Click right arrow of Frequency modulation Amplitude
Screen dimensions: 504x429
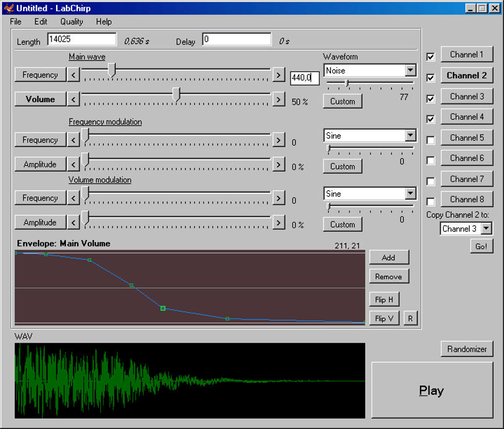279,164
